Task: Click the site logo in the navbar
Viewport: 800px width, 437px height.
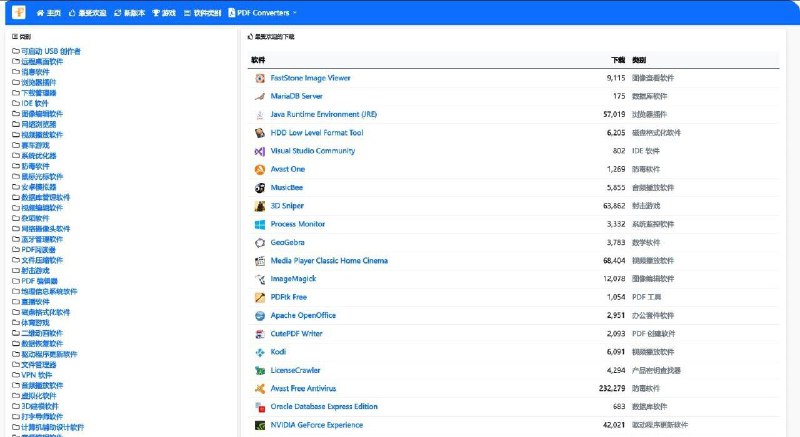Action: coord(18,12)
